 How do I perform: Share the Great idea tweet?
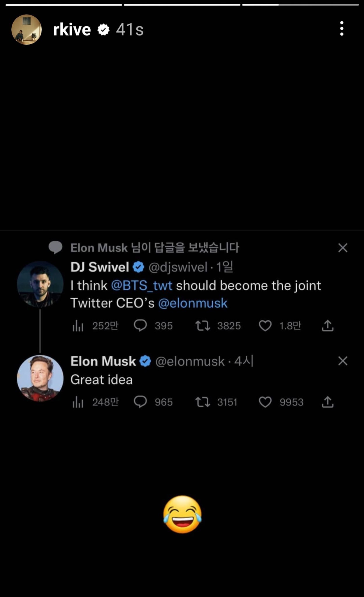pos(328,402)
